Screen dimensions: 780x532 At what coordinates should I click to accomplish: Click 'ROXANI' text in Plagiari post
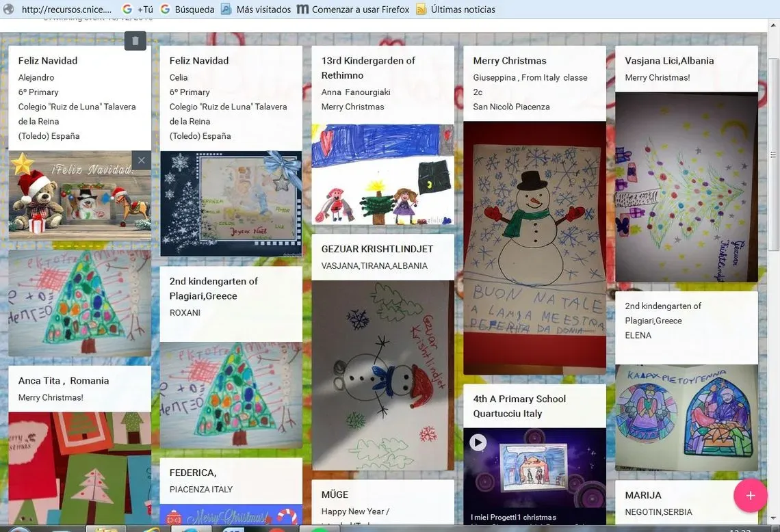click(185, 312)
